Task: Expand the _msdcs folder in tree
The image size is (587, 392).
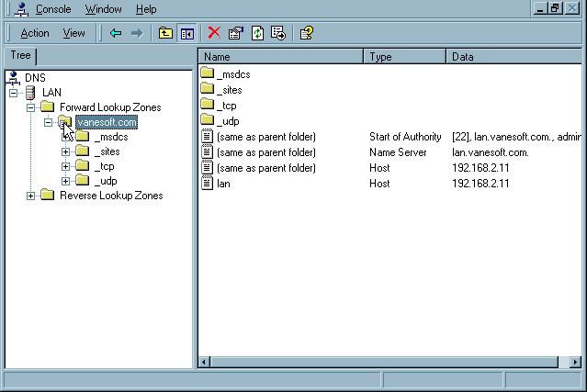Action: (66, 137)
